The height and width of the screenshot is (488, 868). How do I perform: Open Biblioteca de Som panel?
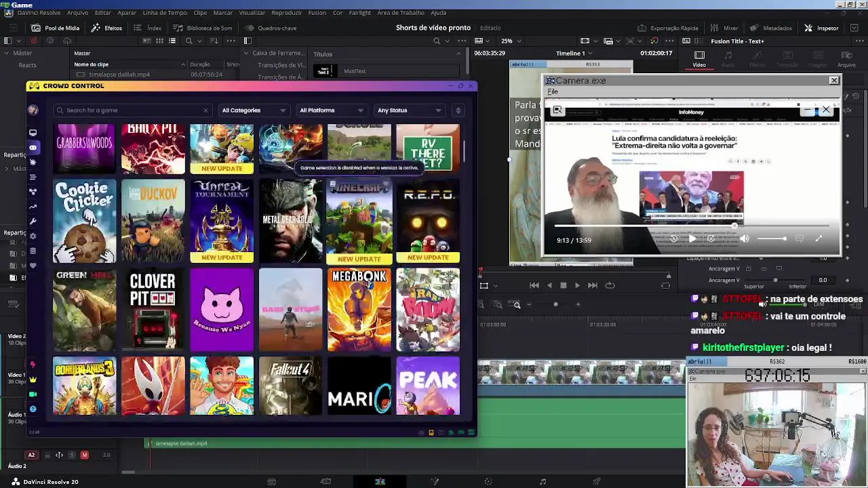[x=203, y=28]
